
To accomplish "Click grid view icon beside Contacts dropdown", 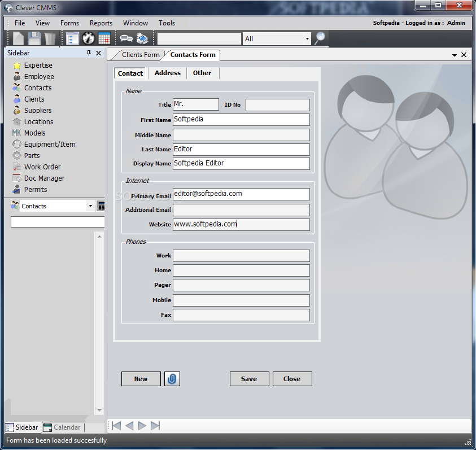I will point(101,206).
